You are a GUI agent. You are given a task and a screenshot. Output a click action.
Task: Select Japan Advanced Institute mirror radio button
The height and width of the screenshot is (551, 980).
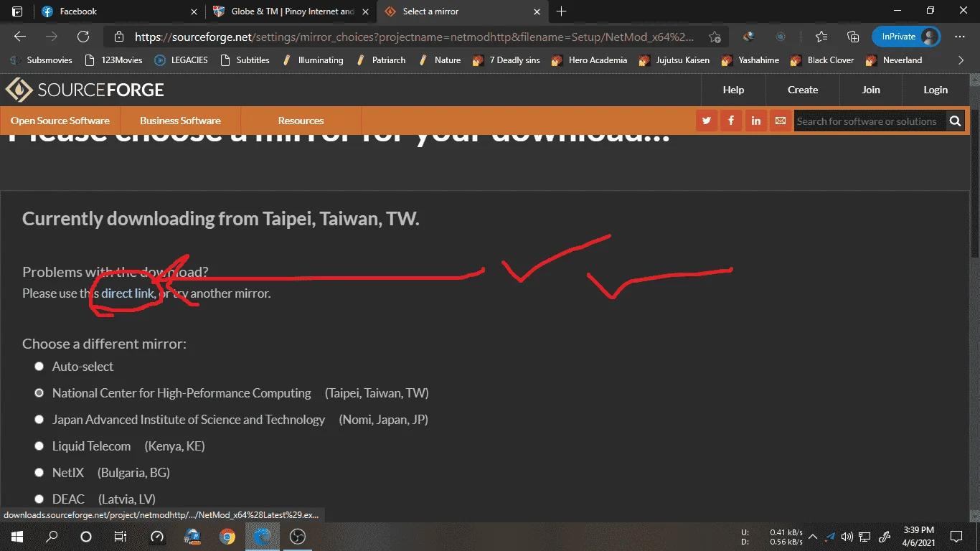(x=39, y=420)
